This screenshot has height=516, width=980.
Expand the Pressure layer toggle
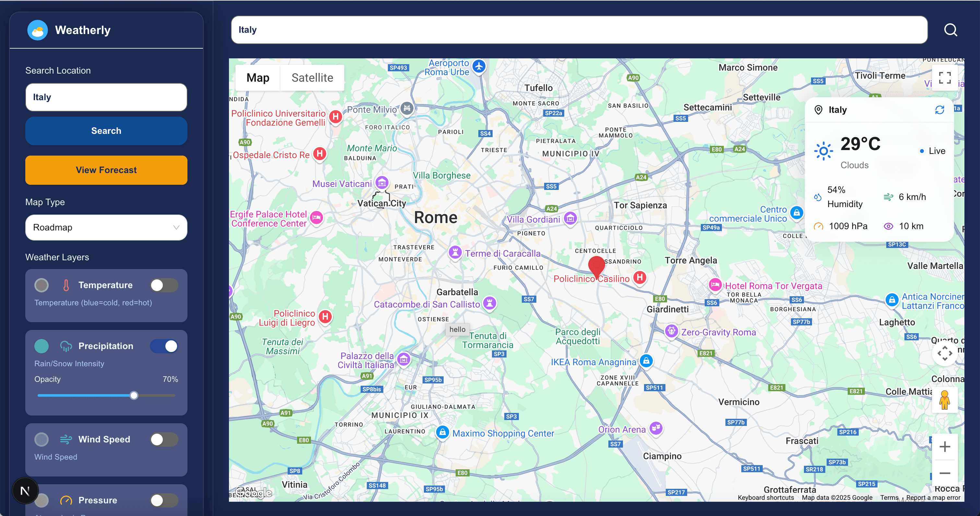click(x=164, y=500)
